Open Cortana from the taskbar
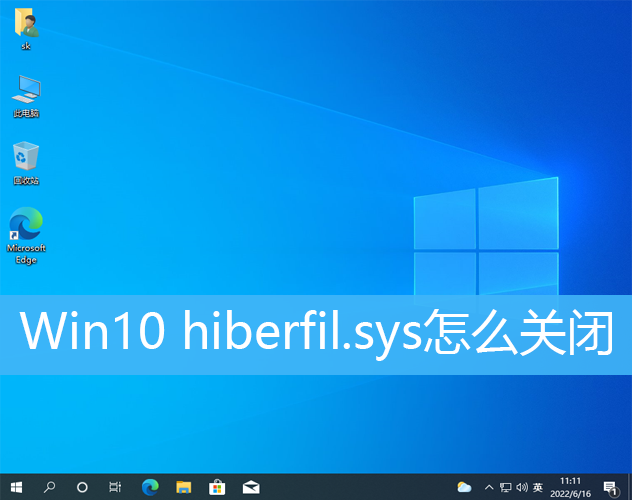Screen dimensions: 632x500 click(x=82, y=487)
